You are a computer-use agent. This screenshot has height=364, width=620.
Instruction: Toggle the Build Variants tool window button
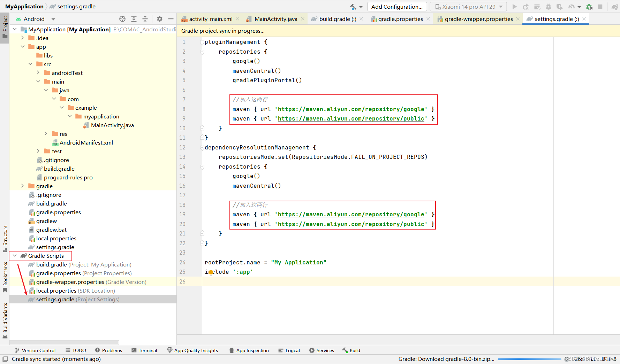click(5, 320)
